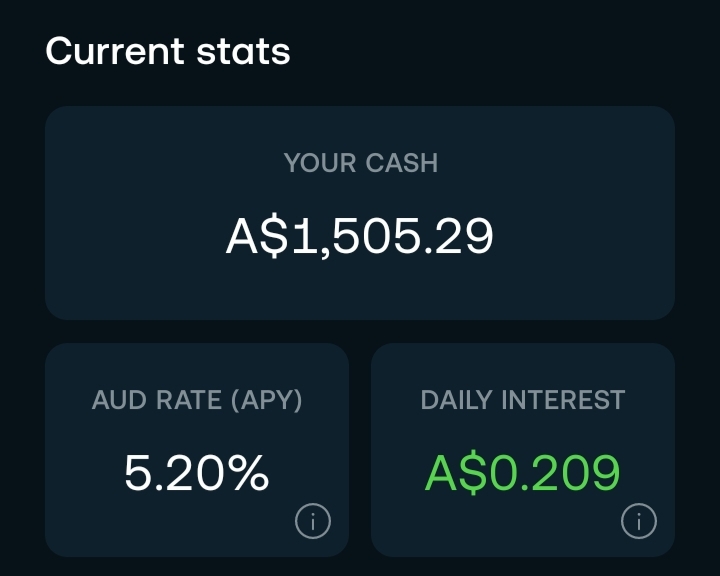Tap the green A$0.209 interest value
The width and height of the screenshot is (720, 576).
pyautogui.click(x=523, y=473)
